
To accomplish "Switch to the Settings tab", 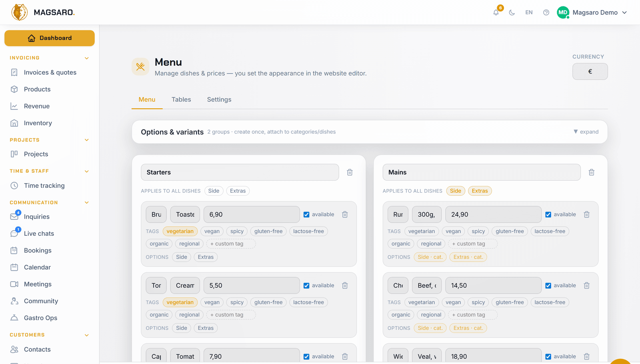I will click(219, 99).
